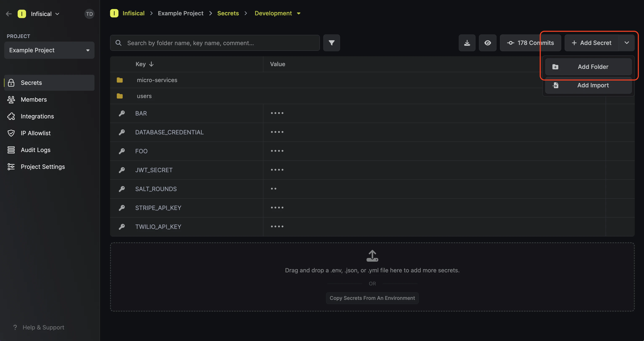Click the back arrow in sidebar header
The width and height of the screenshot is (644, 341).
9,14
